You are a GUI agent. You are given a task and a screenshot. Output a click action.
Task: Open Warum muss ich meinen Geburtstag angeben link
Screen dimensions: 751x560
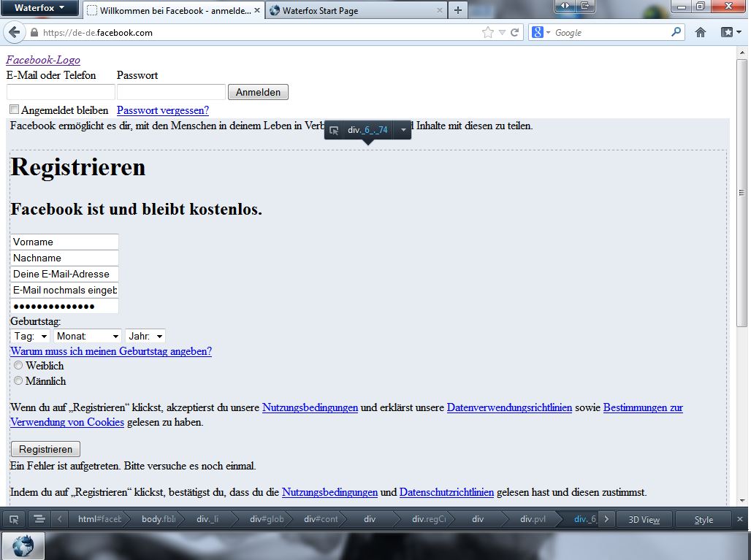pyautogui.click(x=111, y=351)
